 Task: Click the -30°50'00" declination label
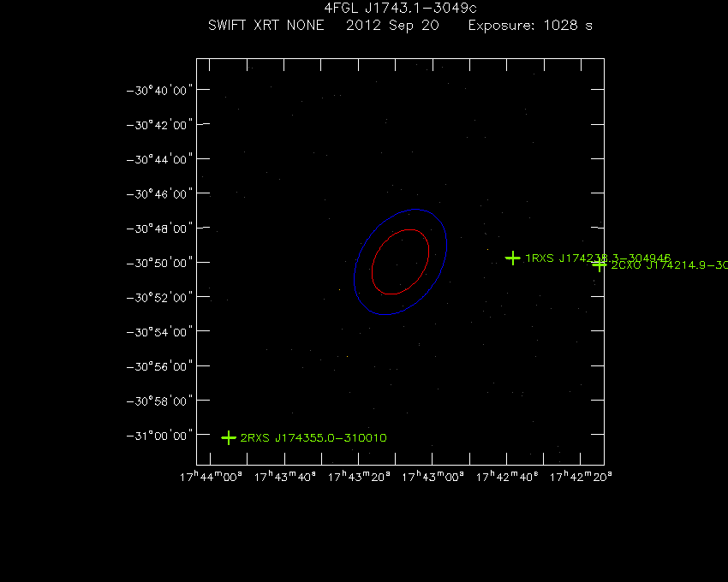point(159,263)
